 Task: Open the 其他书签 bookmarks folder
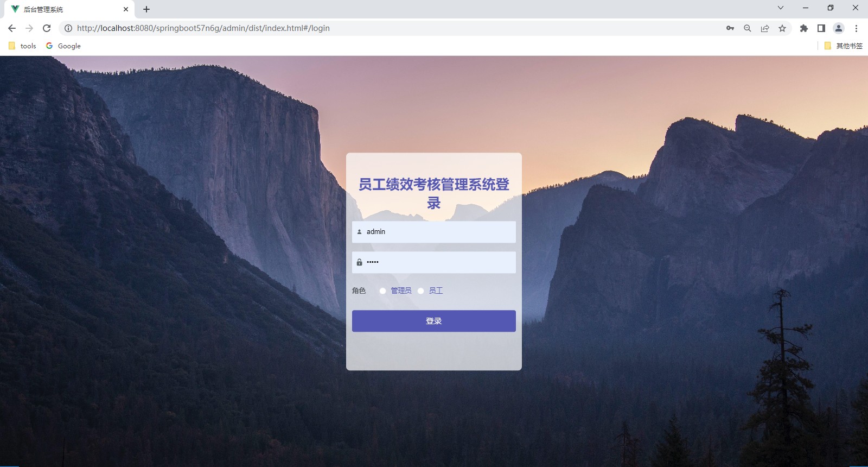[x=843, y=46]
